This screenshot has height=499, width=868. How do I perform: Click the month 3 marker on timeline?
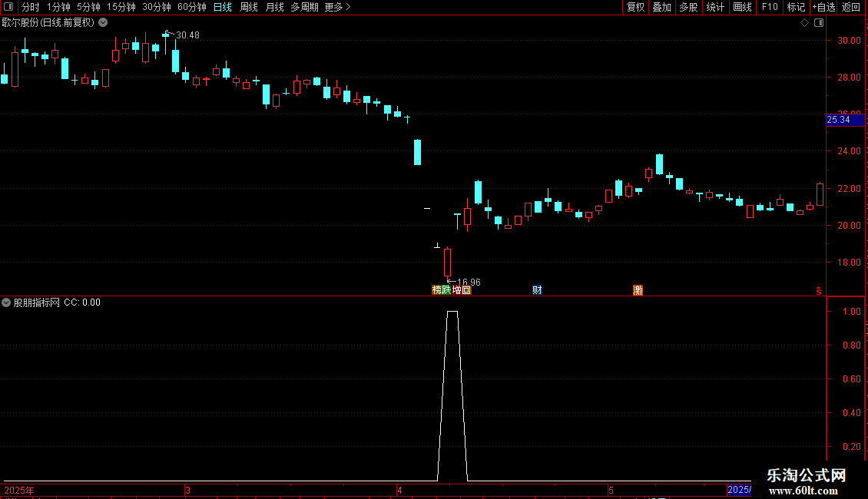tap(187, 490)
